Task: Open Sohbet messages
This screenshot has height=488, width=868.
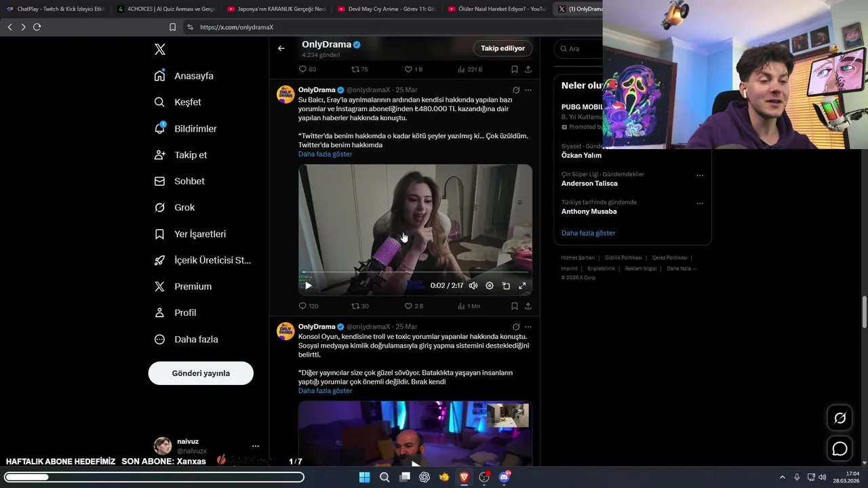Action: click(179, 182)
